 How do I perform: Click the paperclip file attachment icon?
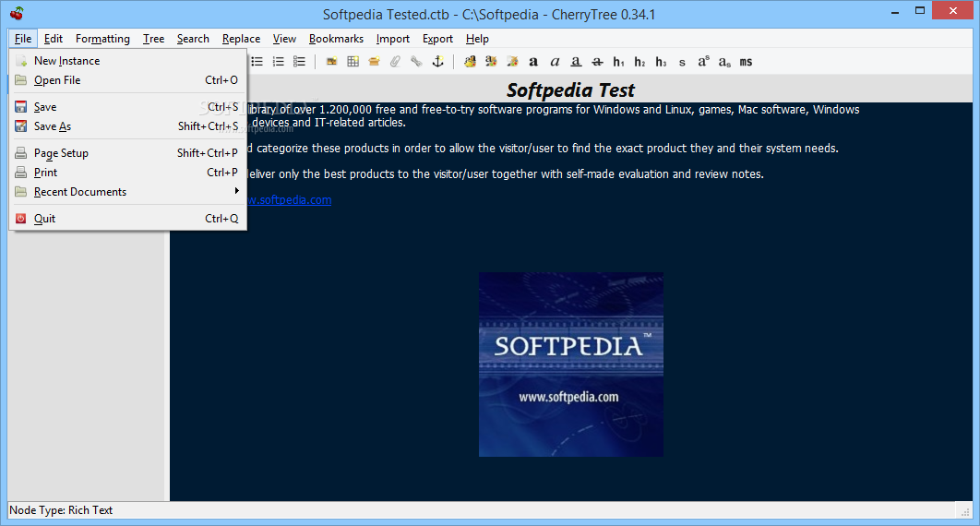coord(395,61)
